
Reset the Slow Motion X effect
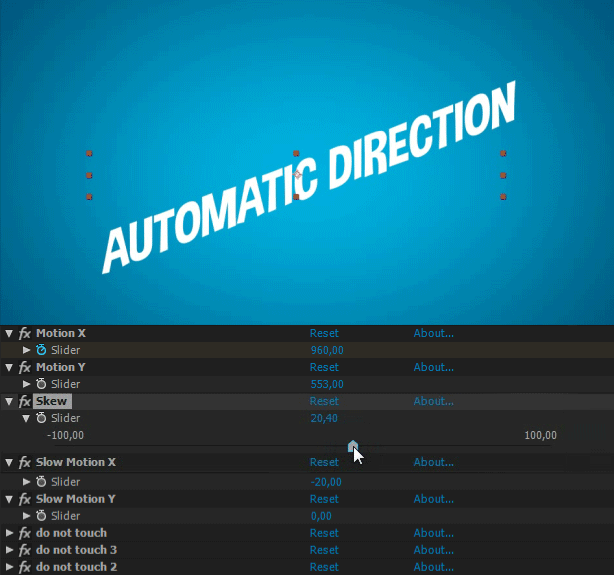pos(324,463)
